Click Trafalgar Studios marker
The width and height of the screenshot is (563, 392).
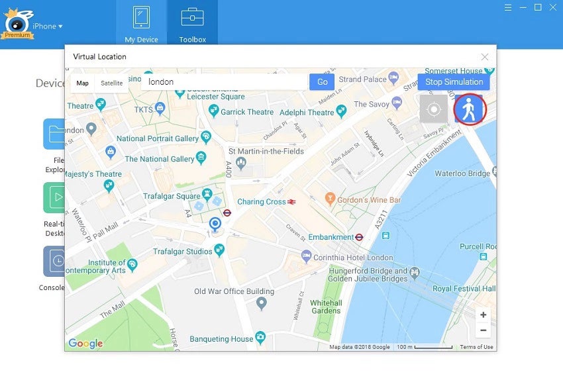(x=219, y=250)
